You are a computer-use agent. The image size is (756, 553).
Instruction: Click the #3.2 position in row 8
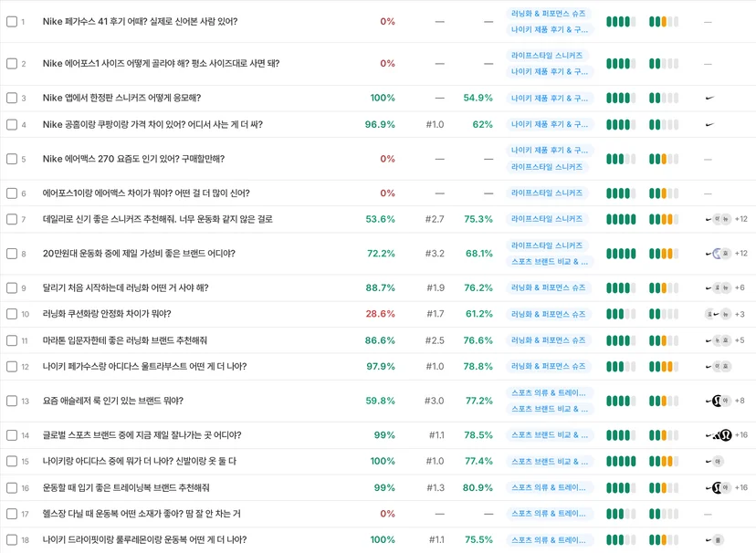pos(435,254)
